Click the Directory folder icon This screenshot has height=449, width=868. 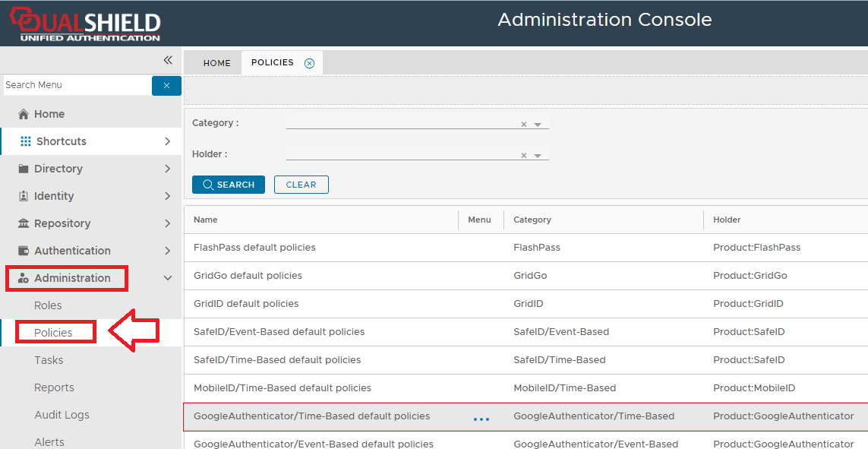pyautogui.click(x=23, y=169)
